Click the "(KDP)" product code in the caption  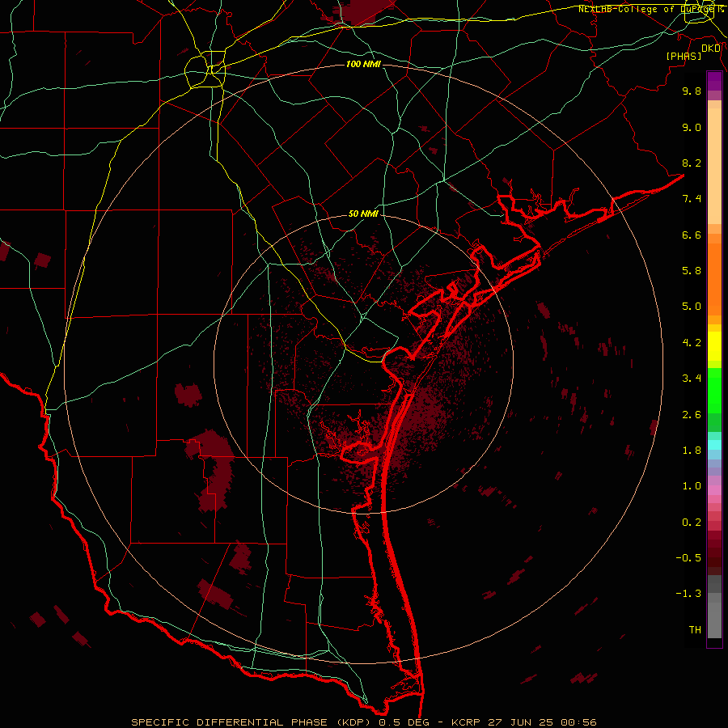[x=355, y=722]
